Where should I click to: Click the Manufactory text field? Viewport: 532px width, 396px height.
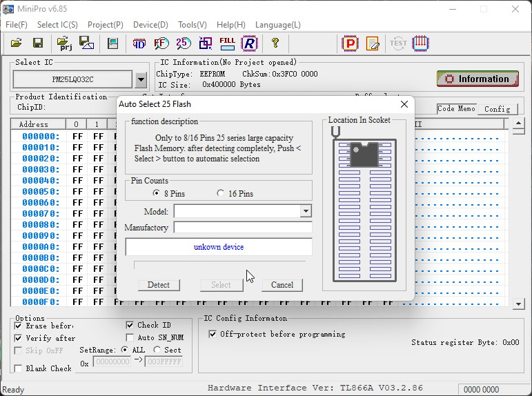click(x=242, y=228)
